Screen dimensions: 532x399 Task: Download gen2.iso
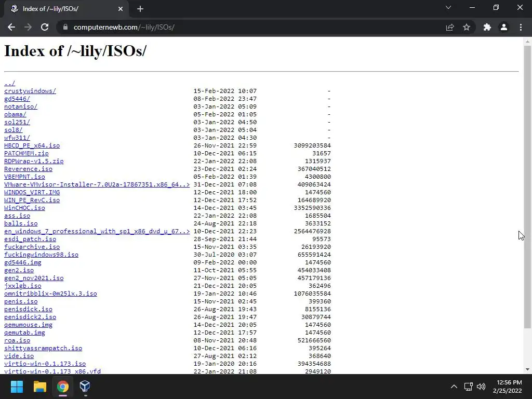click(x=19, y=270)
